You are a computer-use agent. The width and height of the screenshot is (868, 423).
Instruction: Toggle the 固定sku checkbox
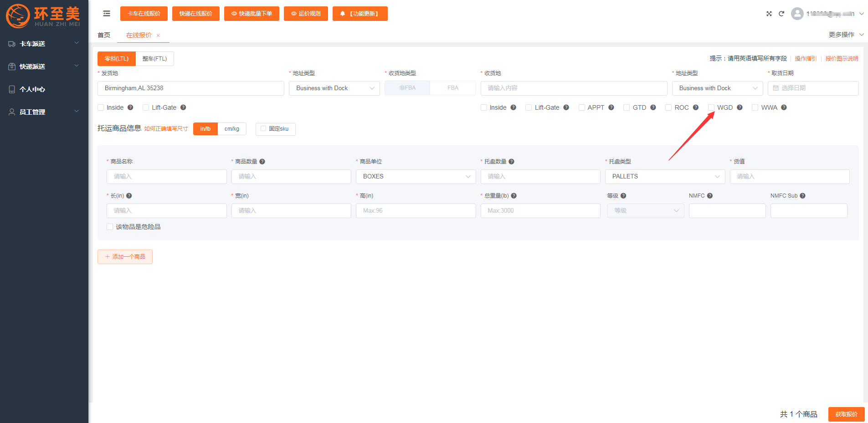pos(263,129)
